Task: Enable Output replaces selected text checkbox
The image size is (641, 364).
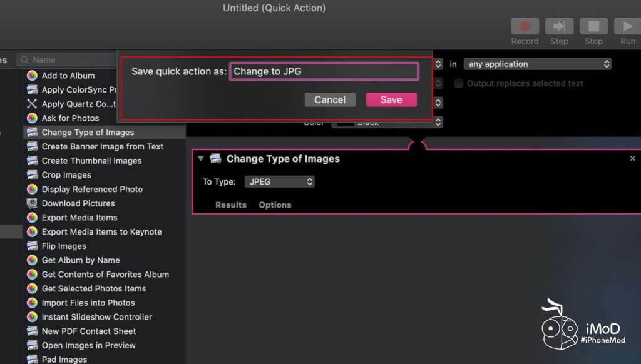Action: coord(459,83)
